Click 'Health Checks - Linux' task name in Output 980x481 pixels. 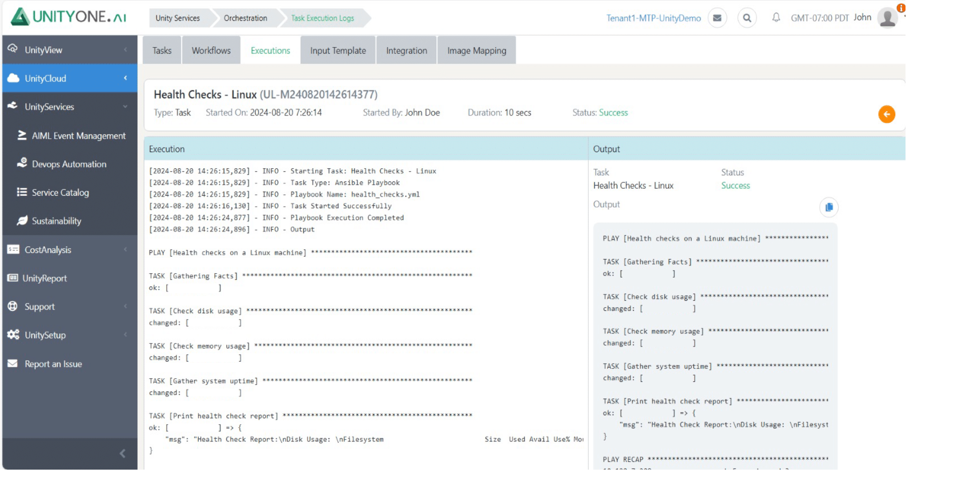[633, 185]
